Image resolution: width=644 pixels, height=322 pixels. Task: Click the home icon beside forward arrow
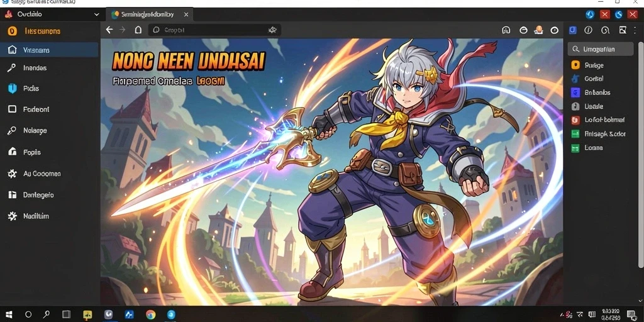(138, 30)
